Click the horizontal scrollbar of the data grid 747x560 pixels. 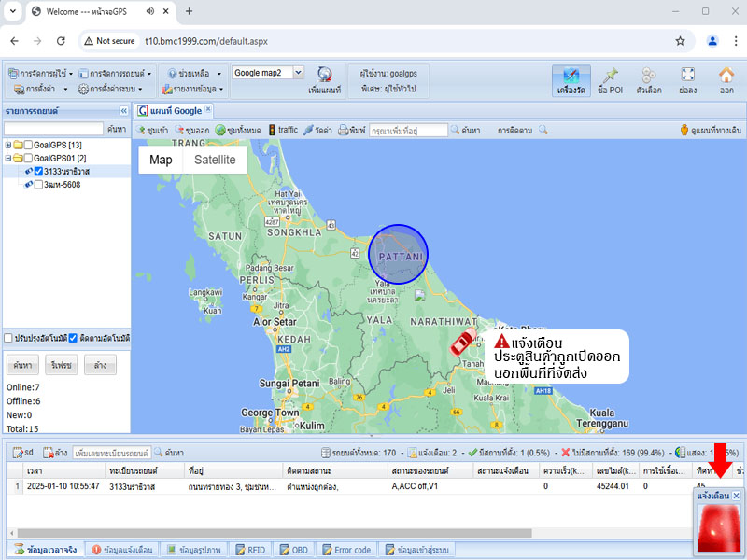click(275, 533)
